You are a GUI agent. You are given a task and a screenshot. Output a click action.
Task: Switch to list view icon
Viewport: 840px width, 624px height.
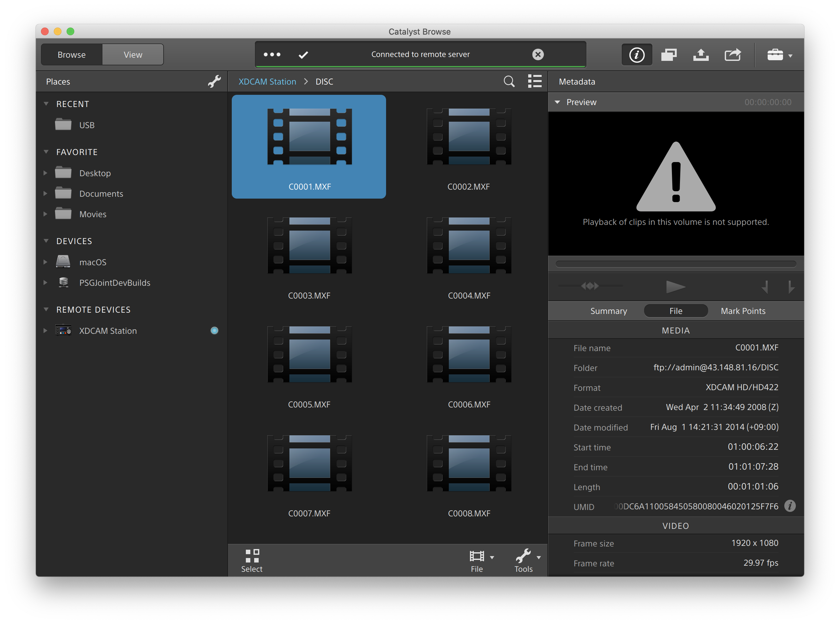(535, 81)
